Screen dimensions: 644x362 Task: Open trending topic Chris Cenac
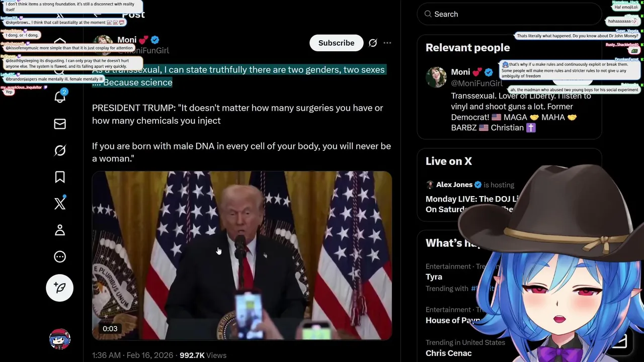point(449,353)
